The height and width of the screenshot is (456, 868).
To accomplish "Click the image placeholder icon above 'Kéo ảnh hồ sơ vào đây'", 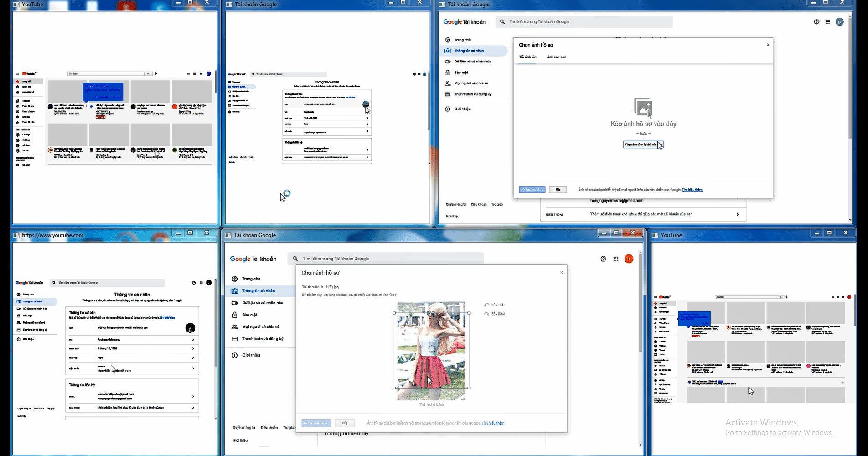I will point(643,107).
